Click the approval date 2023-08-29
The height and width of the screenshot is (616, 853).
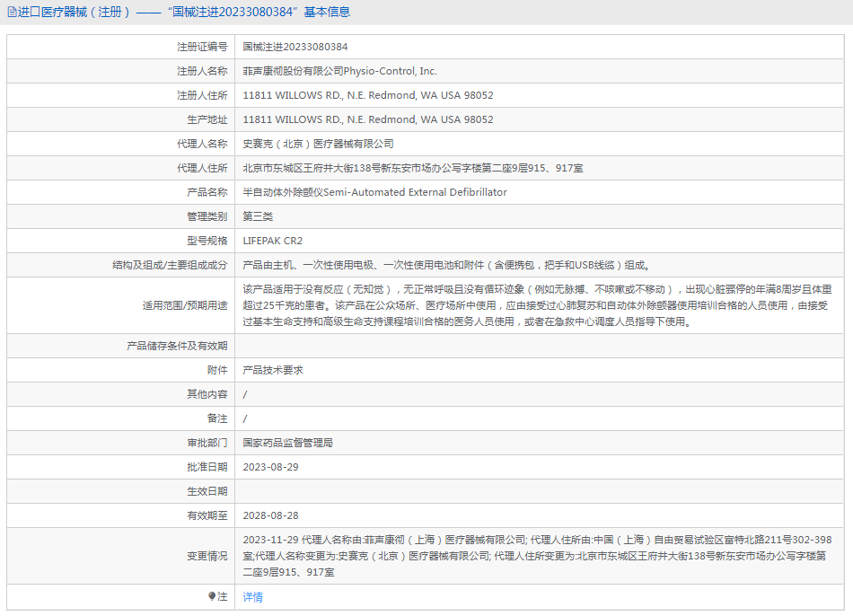click(270, 467)
